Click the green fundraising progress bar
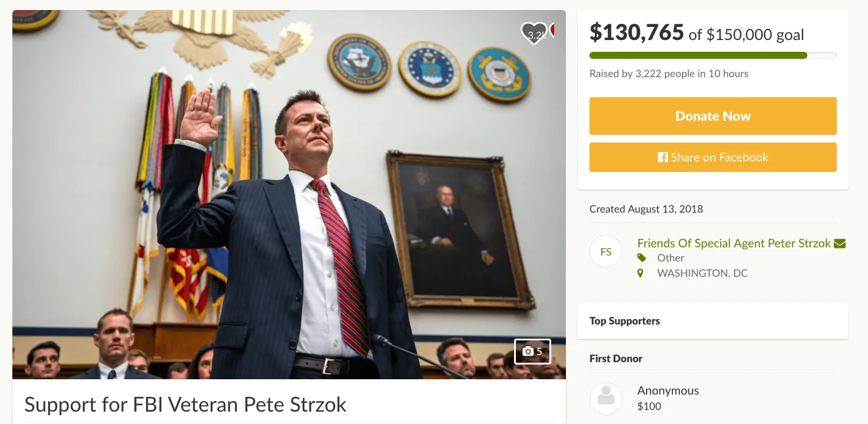The image size is (868, 424). click(698, 55)
